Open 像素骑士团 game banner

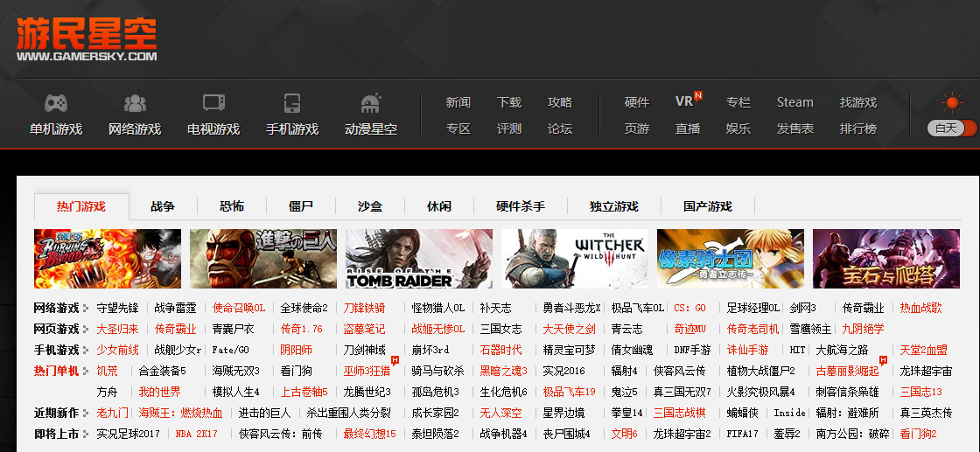(731, 259)
